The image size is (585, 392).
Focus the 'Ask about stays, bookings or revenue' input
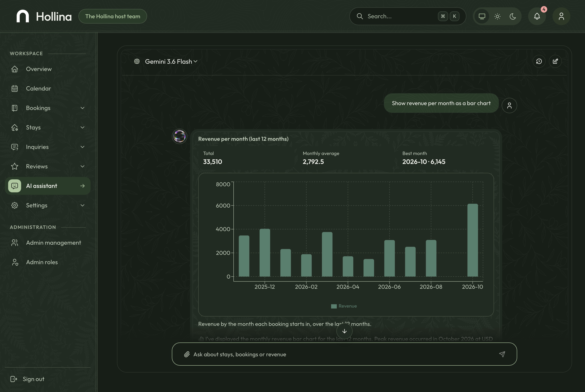point(344,354)
